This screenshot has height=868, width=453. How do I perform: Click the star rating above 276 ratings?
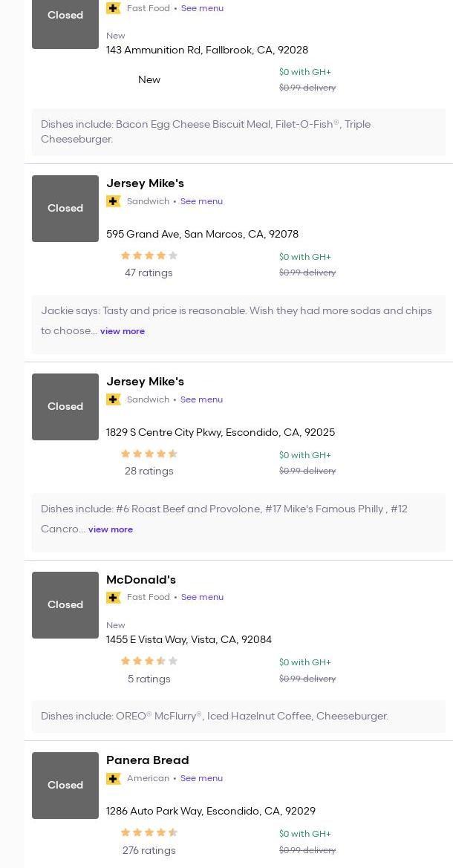point(149,832)
